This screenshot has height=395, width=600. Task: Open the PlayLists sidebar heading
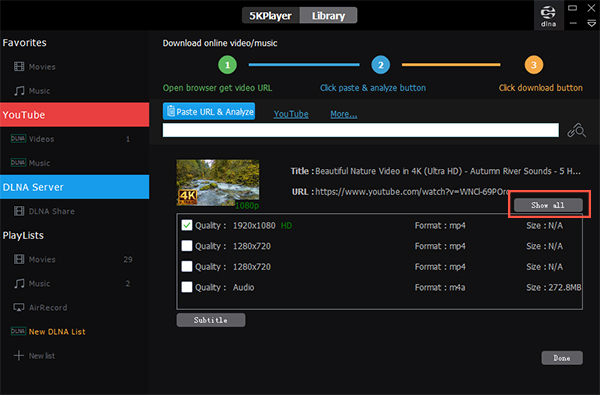tap(23, 235)
